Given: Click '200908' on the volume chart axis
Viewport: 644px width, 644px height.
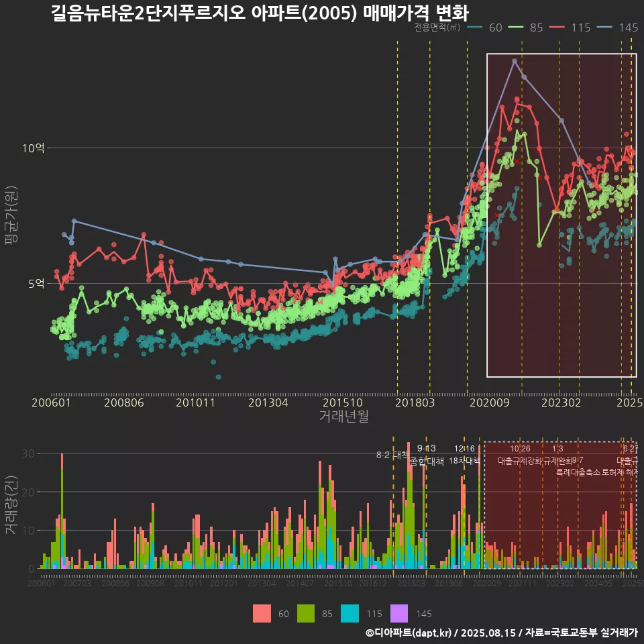Looking at the screenshot, I should tap(150, 583).
